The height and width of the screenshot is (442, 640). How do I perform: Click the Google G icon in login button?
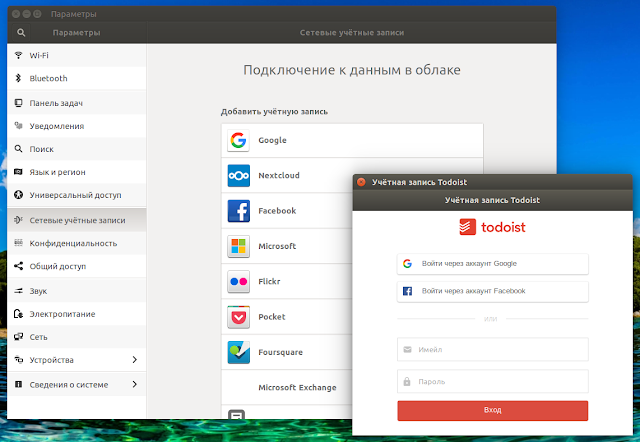tap(407, 264)
